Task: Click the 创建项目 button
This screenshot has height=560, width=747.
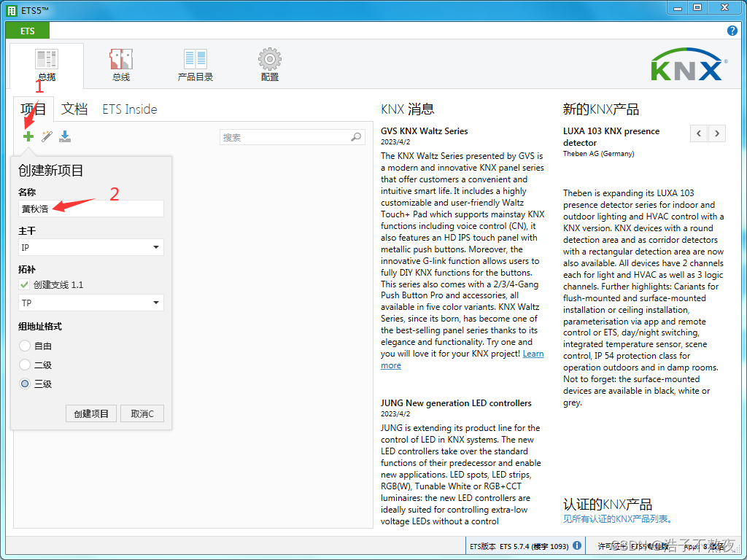Action: coord(91,413)
